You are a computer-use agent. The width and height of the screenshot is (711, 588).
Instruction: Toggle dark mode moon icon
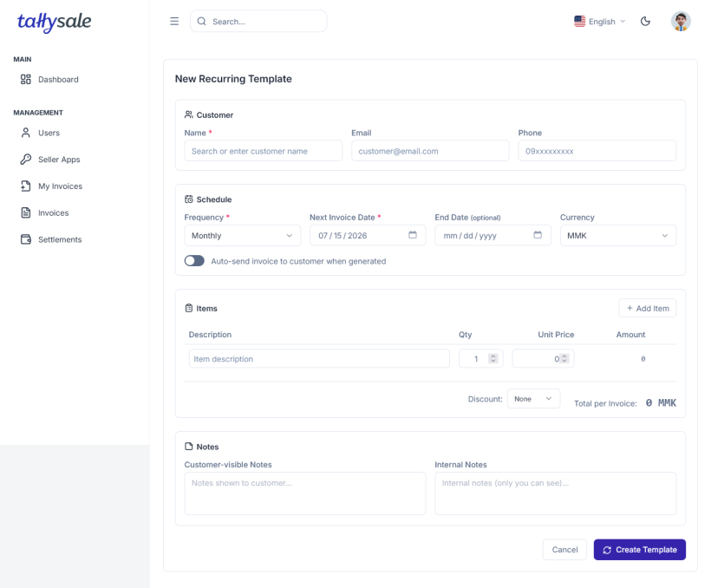click(x=645, y=22)
